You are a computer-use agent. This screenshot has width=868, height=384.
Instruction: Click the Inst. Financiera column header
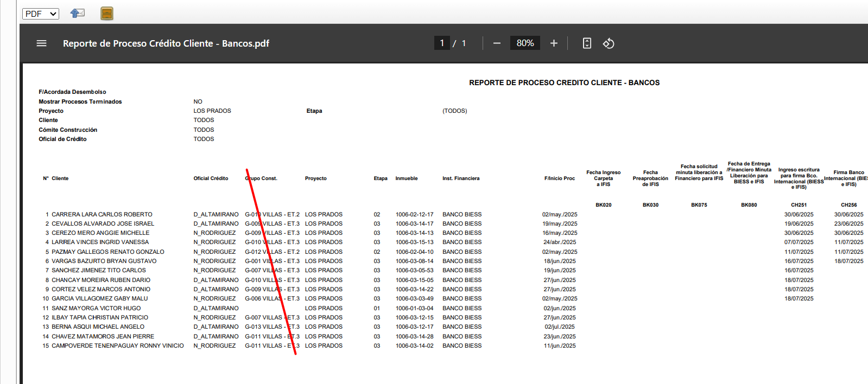pyautogui.click(x=461, y=178)
